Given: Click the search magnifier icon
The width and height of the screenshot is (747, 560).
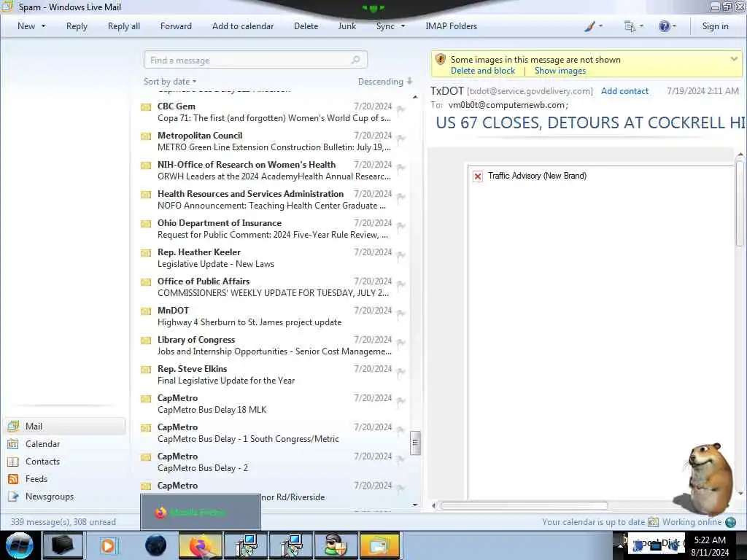Looking at the screenshot, I should pyautogui.click(x=355, y=60).
